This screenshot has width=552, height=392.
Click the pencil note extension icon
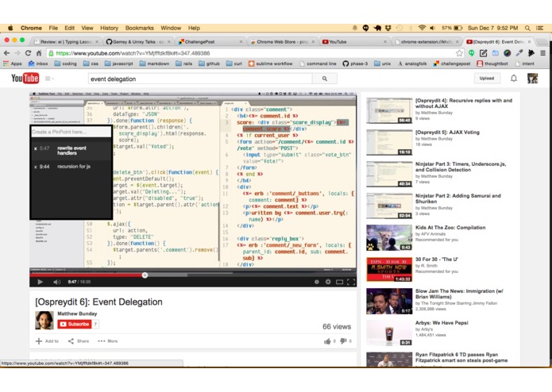pyautogui.click(x=483, y=53)
